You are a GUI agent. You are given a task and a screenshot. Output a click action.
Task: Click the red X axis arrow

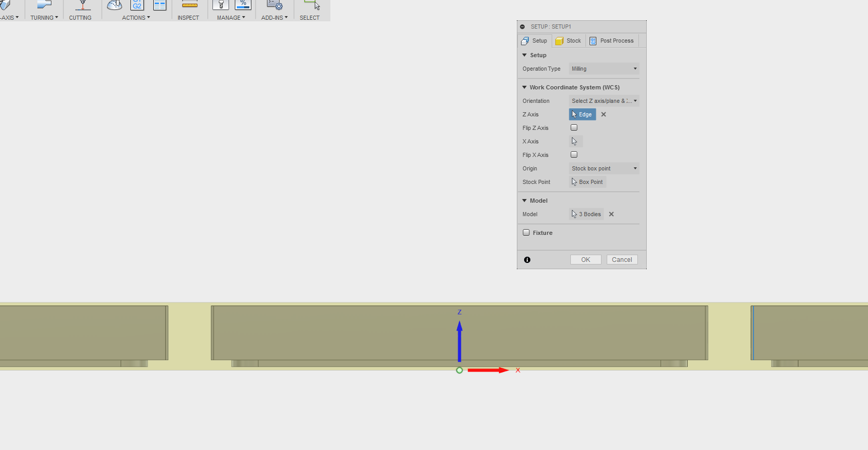488,370
